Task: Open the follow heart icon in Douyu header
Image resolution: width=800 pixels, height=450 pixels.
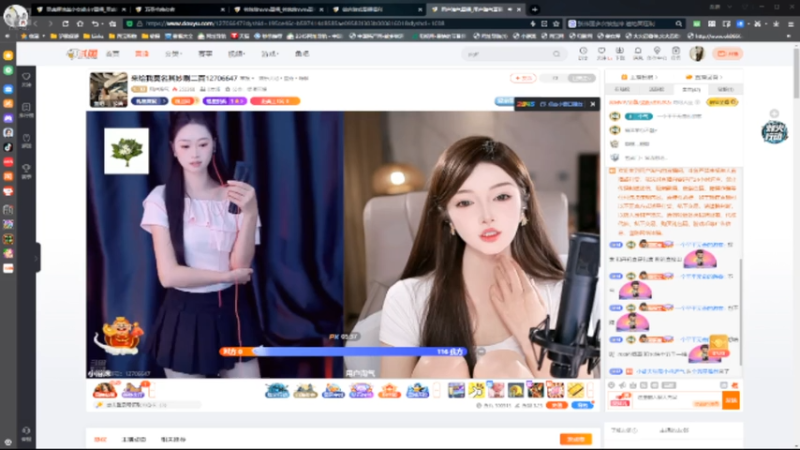Action: pyautogui.click(x=602, y=53)
